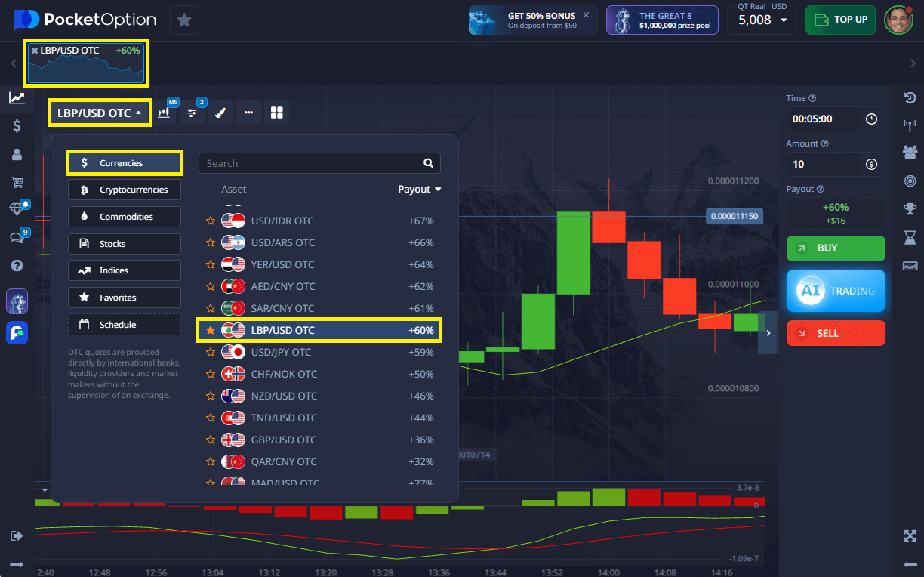
Task: Close the GET 50% BONUS banner
Action: [x=587, y=15]
